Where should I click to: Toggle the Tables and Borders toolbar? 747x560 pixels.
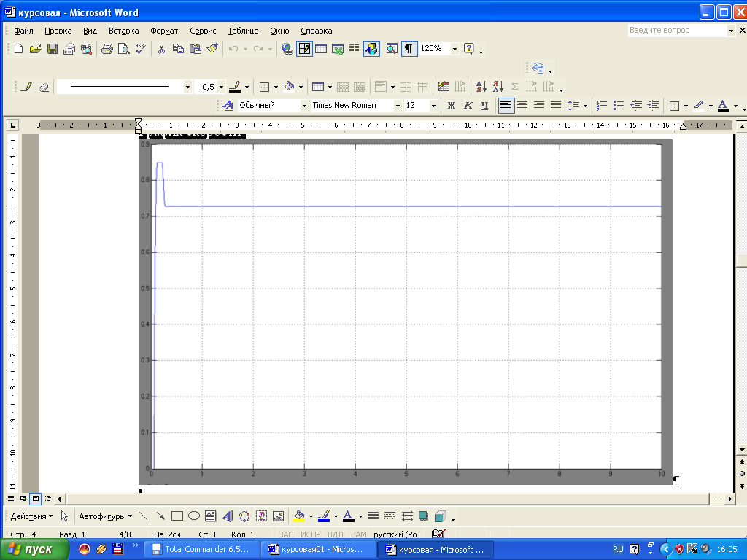[x=304, y=49]
